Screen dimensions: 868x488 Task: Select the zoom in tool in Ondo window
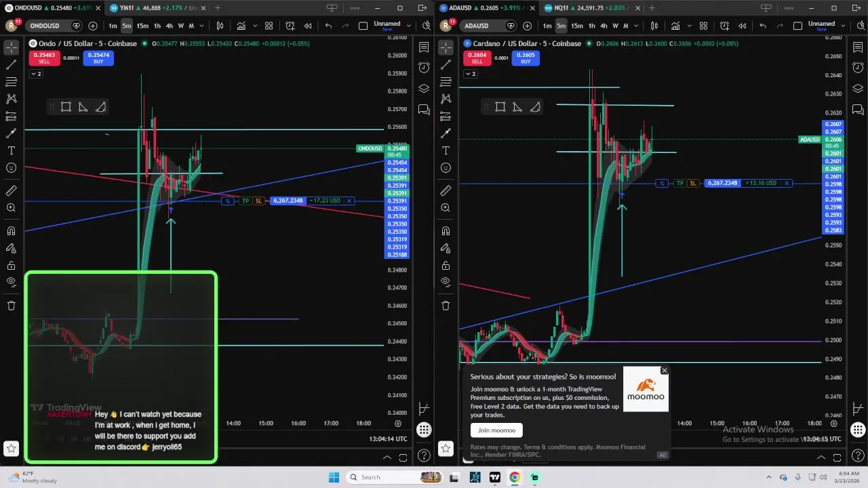click(11, 208)
